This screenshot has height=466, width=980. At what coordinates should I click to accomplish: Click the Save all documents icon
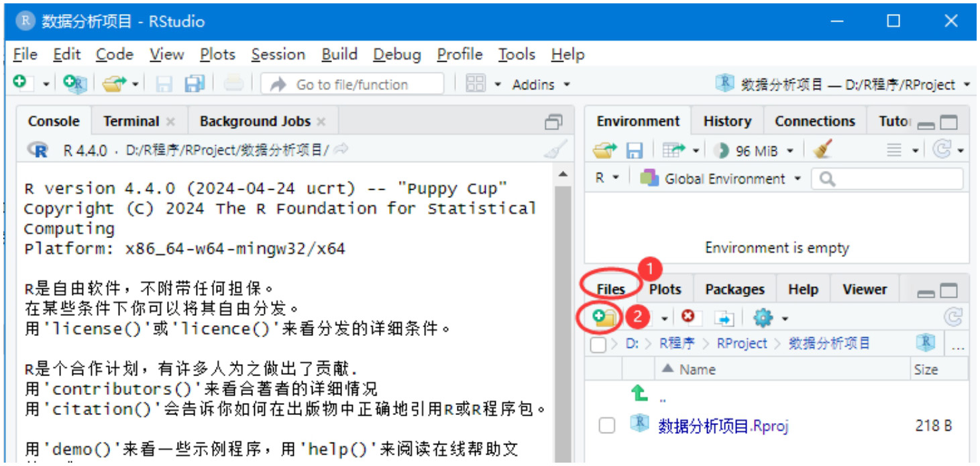pyautogui.click(x=195, y=84)
